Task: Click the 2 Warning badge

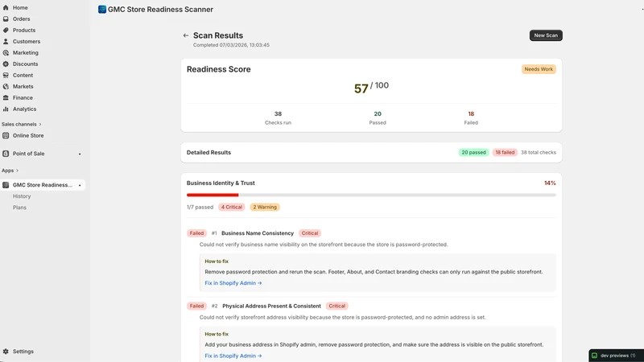Action: (x=265, y=208)
